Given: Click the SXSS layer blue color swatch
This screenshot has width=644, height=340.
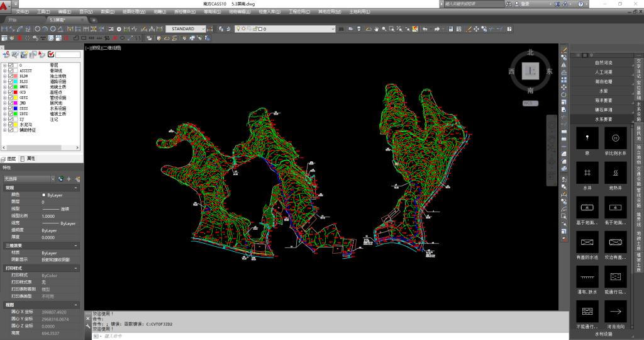Looking at the screenshot, I should 16,108.
